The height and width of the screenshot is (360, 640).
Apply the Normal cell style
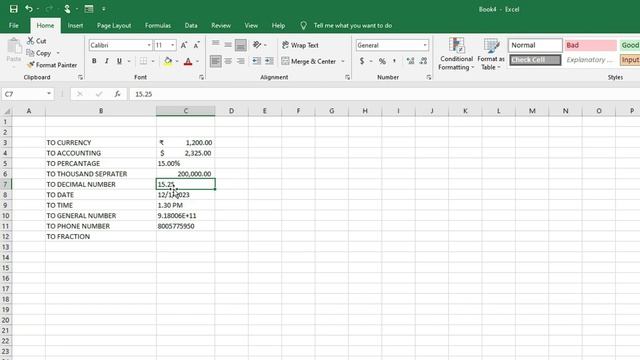[535, 45]
